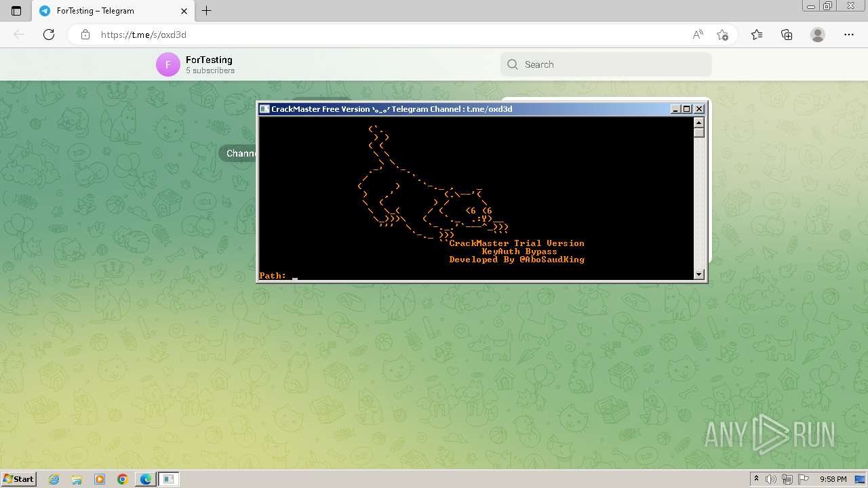Open the network tray icon
The height and width of the screenshot is (488, 868).
[787, 479]
